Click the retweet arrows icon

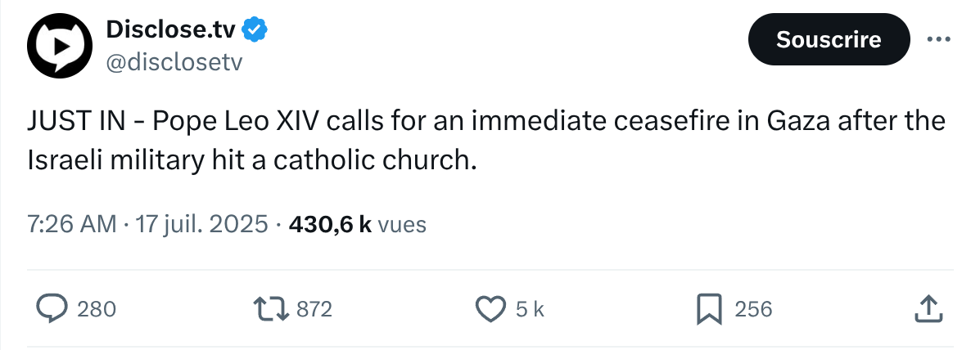[x=271, y=309]
